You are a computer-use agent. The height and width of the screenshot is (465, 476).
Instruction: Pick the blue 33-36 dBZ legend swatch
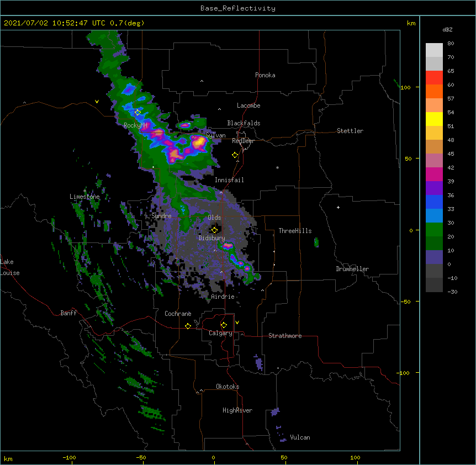pyautogui.click(x=434, y=202)
